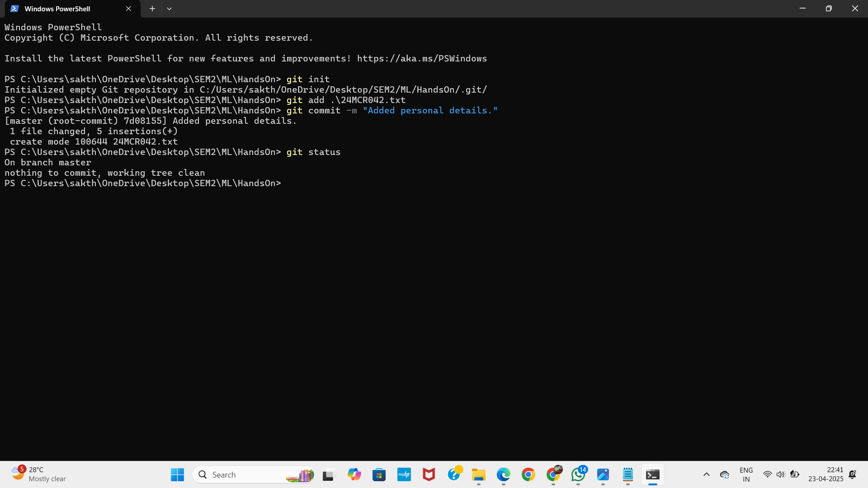Click the 'nothing to commit, working tree clean' line
This screenshot has width=868, height=488.
[x=104, y=173]
